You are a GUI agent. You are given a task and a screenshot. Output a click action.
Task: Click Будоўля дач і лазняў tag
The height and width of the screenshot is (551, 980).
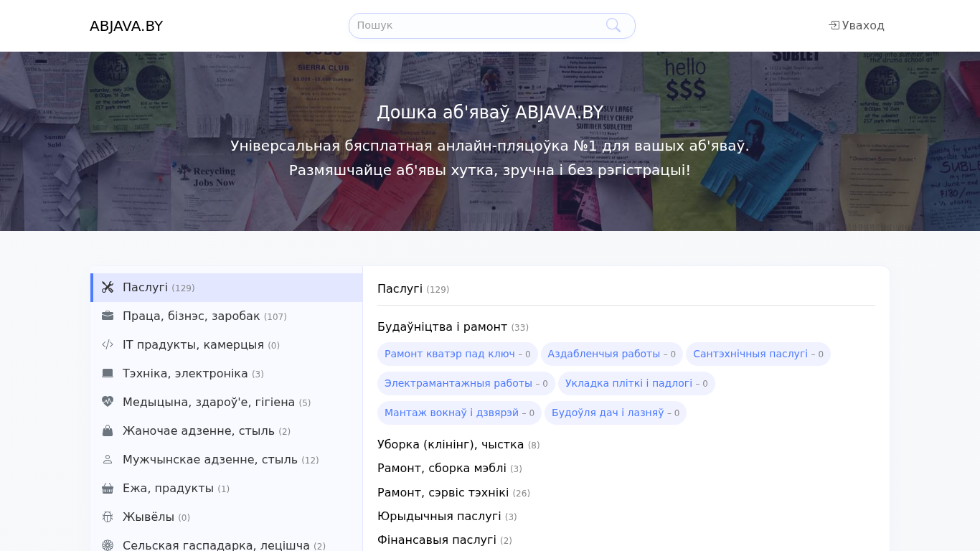pyautogui.click(x=616, y=413)
